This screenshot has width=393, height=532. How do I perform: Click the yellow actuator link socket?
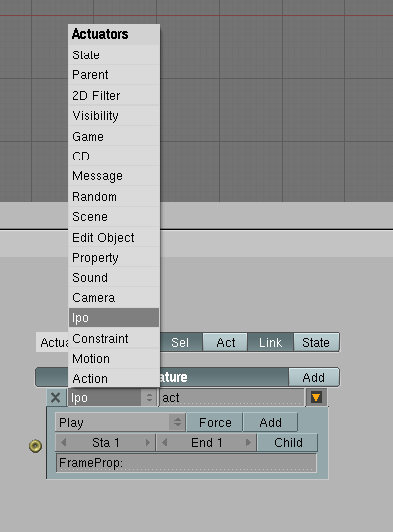35,446
